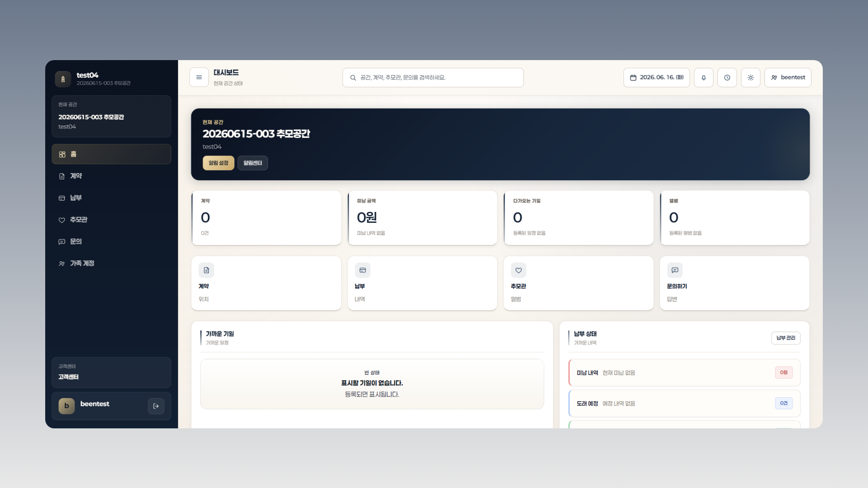Open the notifications bell icon

[x=703, y=77]
